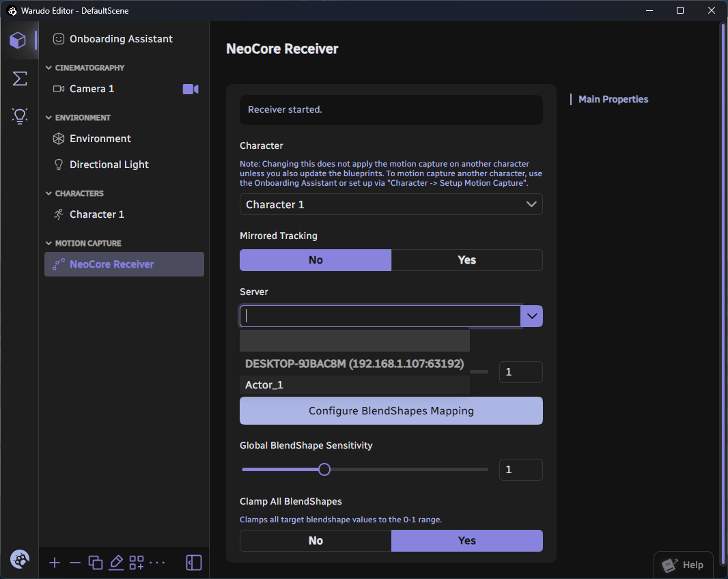This screenshot has height=579, width=728.
Task: Click the grid-plus group icon
Action: tap(137, 563)
